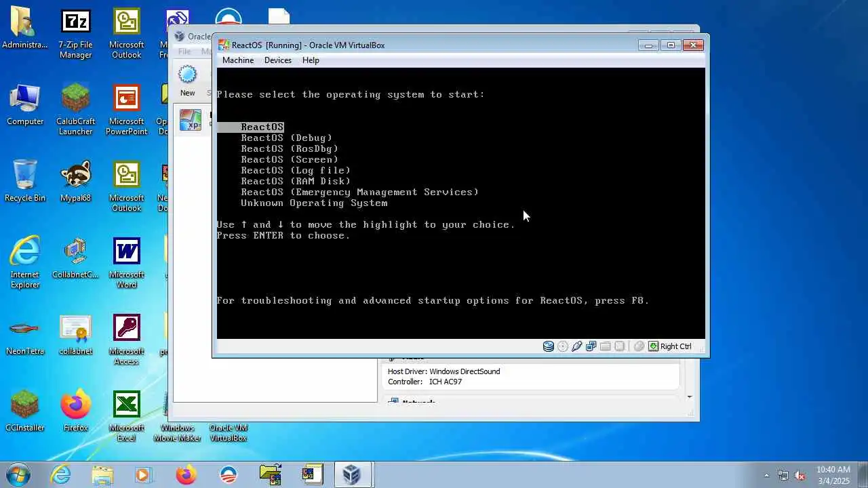Select the Administrator folder desktop icon
The width and height of the screenshot is (868, 488).
coord(25,28)
